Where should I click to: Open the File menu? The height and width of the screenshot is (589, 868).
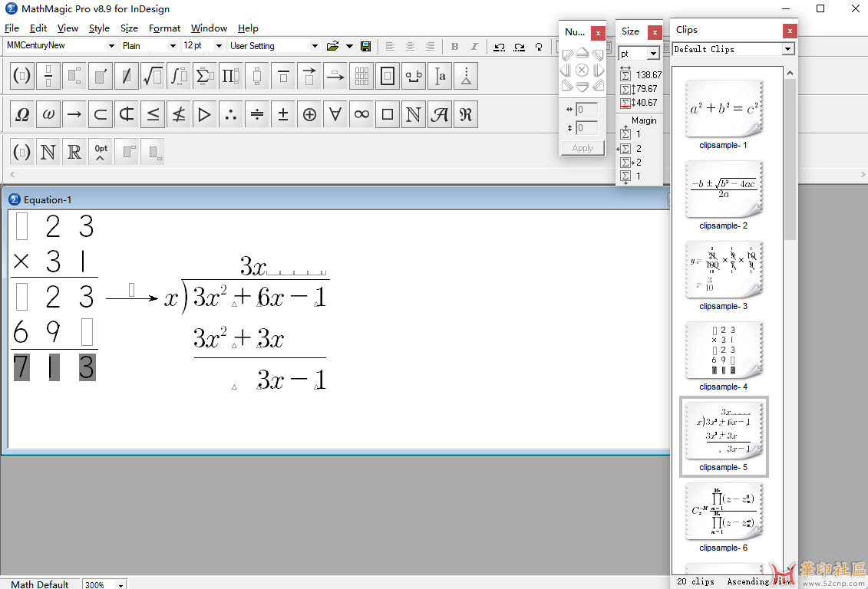click(x=12, y=28)
